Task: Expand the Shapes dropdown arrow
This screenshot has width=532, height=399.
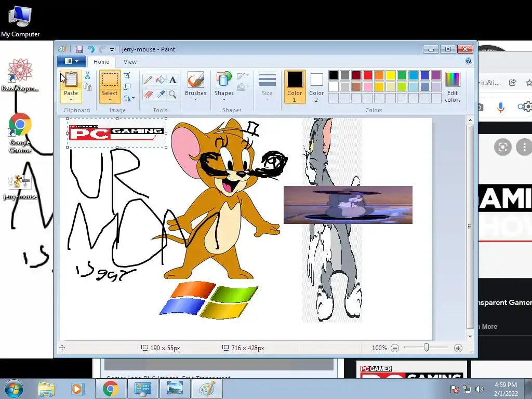Action: 224,100
